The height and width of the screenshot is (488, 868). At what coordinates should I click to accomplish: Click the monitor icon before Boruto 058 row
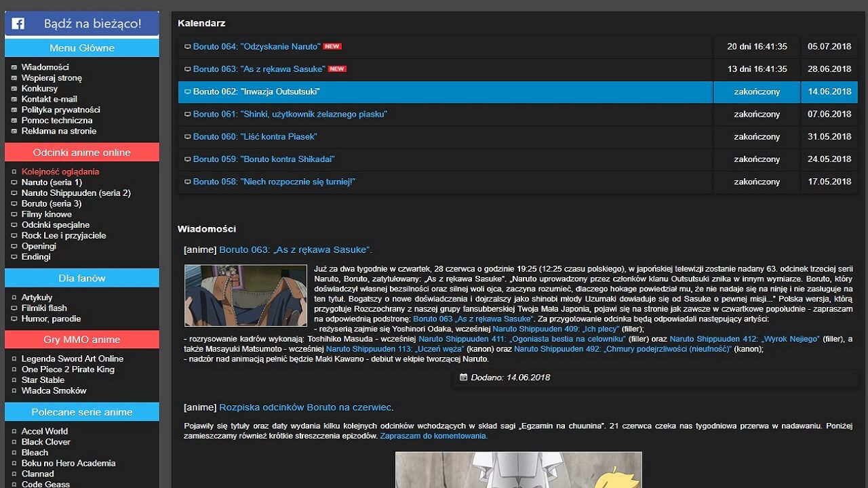tap(188, 182)
